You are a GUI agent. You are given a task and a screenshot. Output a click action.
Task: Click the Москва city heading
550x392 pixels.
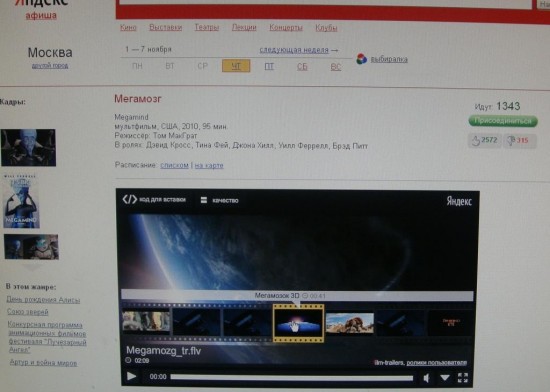click(50, 53)
